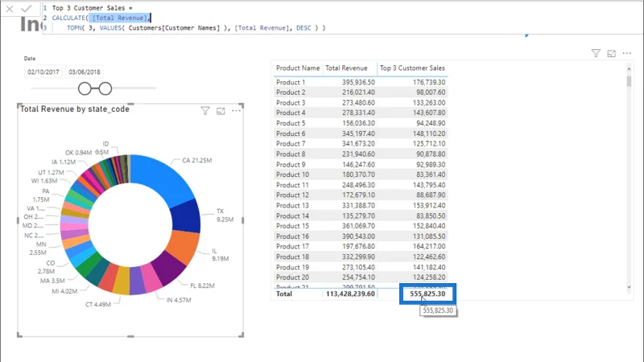The width and height of the screenshot is (644, 362).
Task: Click the Total row label
Action: [284, 294]
